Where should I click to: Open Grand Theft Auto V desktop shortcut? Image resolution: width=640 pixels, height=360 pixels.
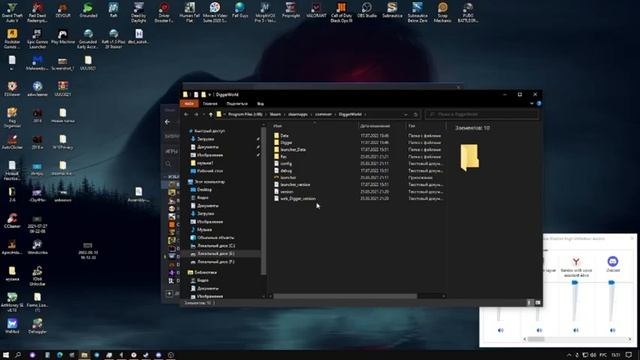click(12, 12)
